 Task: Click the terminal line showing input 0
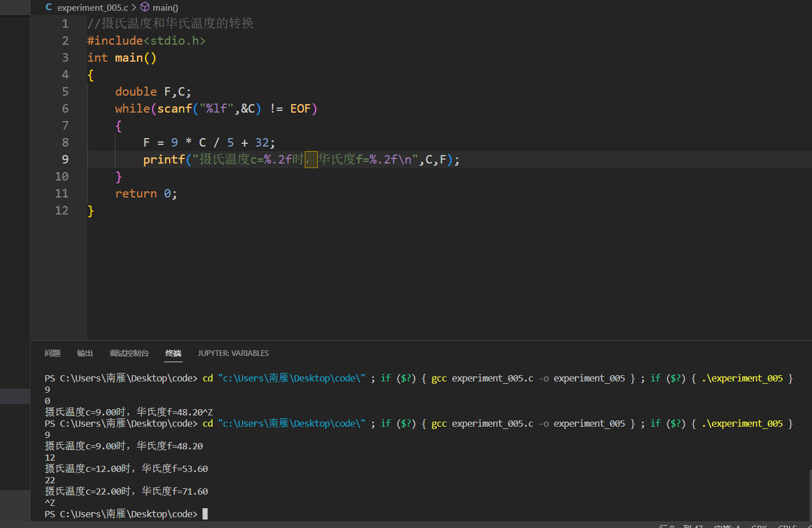[x=47, y=401]
